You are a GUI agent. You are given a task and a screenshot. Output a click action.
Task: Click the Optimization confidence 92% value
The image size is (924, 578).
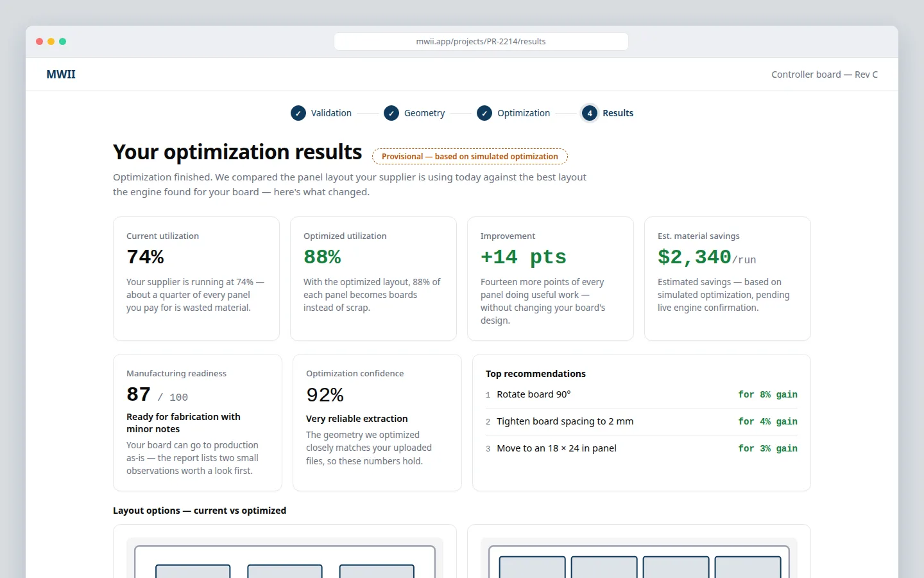click(325, 394)
